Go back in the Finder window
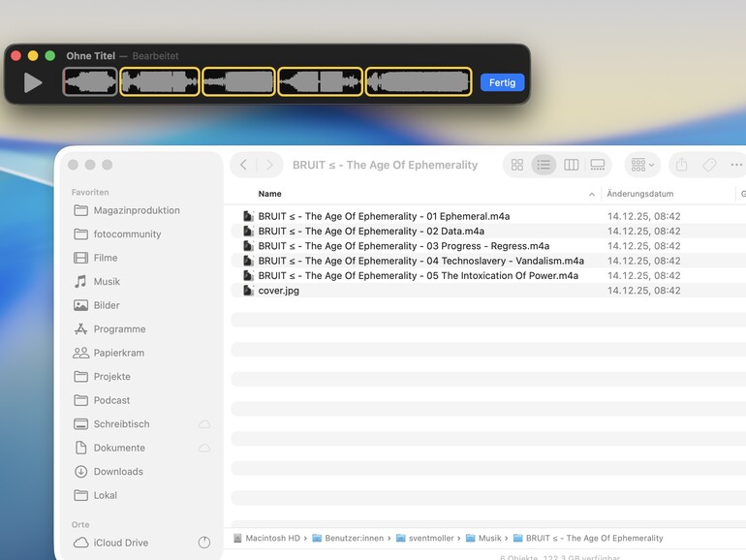 pyautogui.click(x=243, y=165)
